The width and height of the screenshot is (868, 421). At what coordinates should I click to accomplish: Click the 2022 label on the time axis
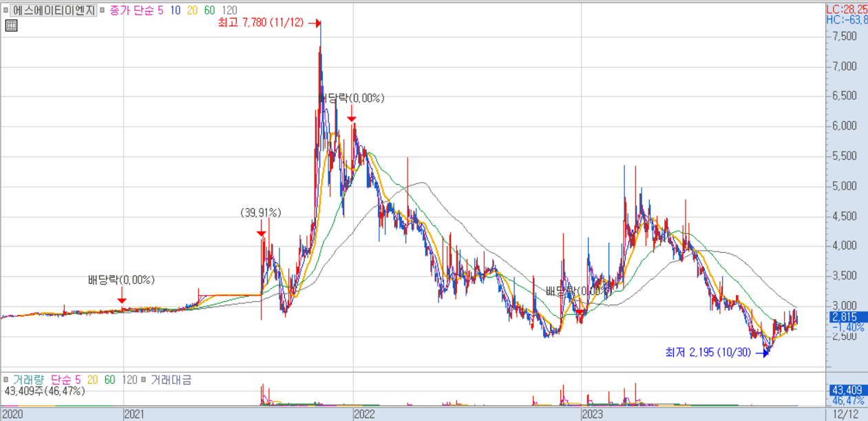(x=364, y=415)
